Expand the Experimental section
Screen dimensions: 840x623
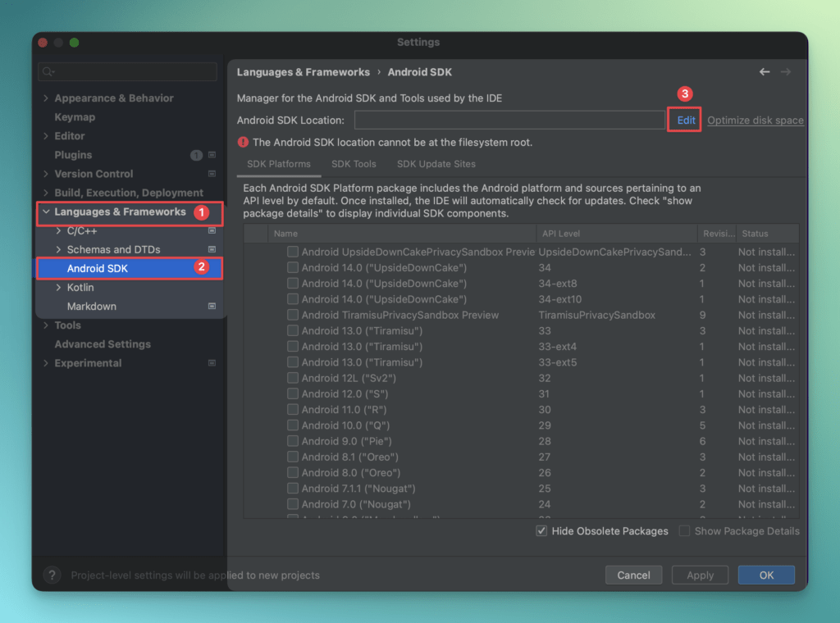tap(46, 363)
